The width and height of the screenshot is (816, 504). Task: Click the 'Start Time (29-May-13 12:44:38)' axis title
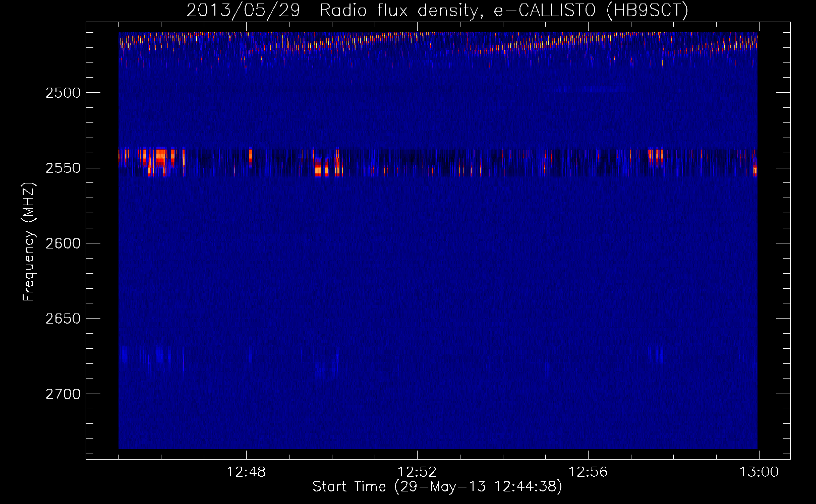[437, 487]
